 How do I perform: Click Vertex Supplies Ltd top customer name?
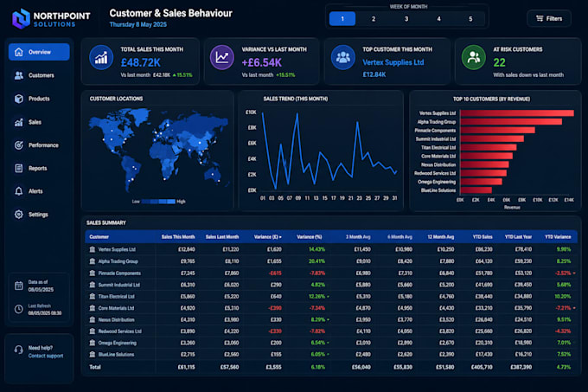click(393, 62)
